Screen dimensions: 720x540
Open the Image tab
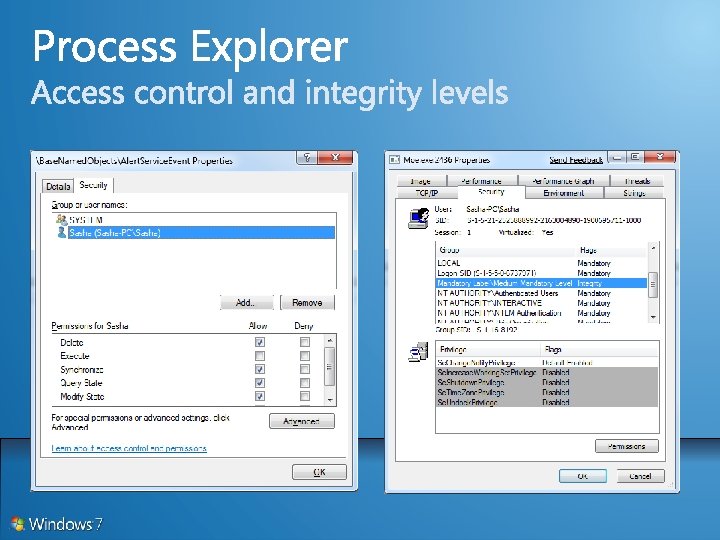click(x=421, y=181)
